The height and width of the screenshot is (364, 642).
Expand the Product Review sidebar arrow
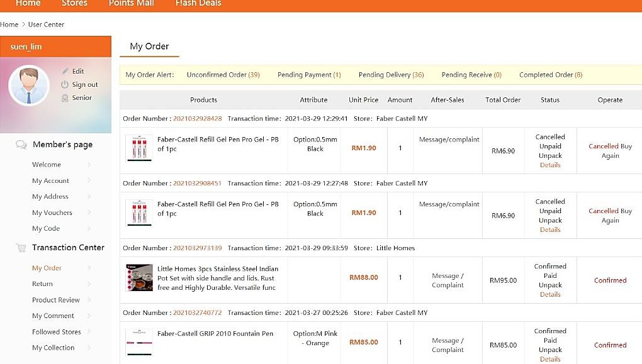click(x=89, y=300)
